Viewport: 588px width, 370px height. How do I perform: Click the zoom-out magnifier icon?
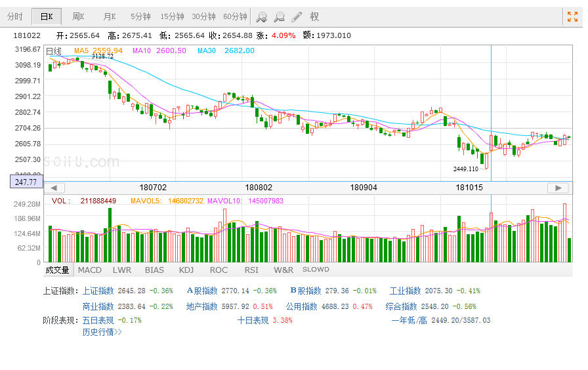coord(279,17)
